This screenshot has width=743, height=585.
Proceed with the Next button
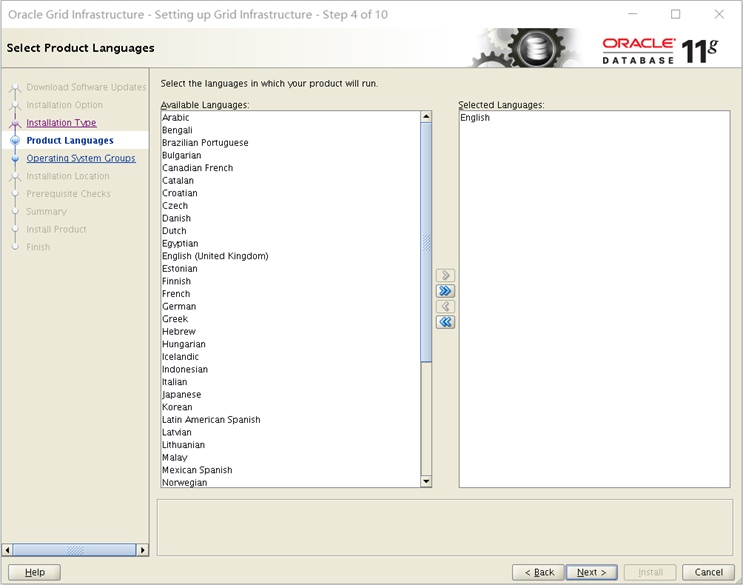[x=592, y=572]
